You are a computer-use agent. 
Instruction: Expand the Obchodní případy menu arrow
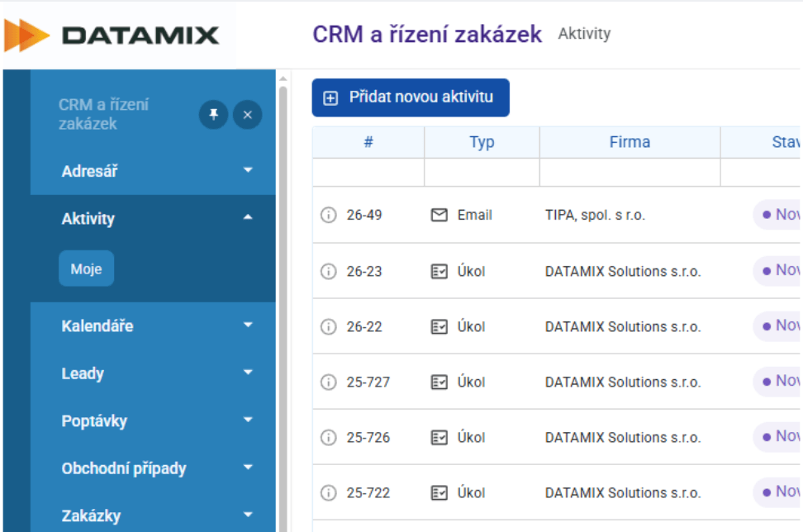tap(248, 467)
